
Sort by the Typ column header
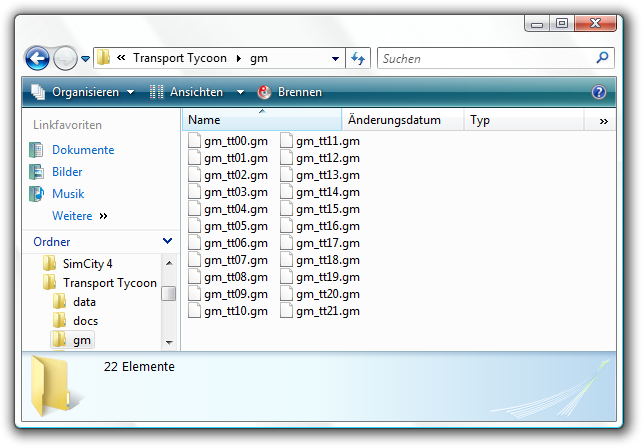coord(524,120)
